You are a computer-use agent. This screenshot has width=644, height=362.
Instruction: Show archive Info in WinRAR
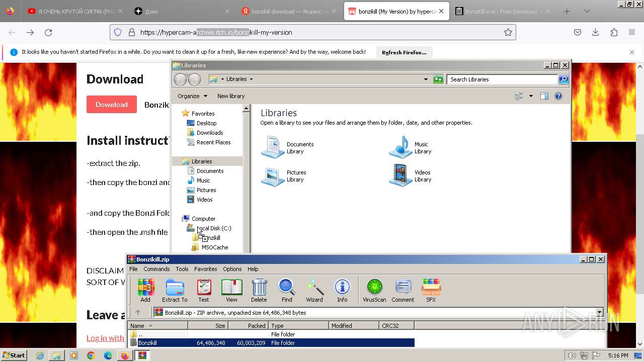[x=342, y=291]
